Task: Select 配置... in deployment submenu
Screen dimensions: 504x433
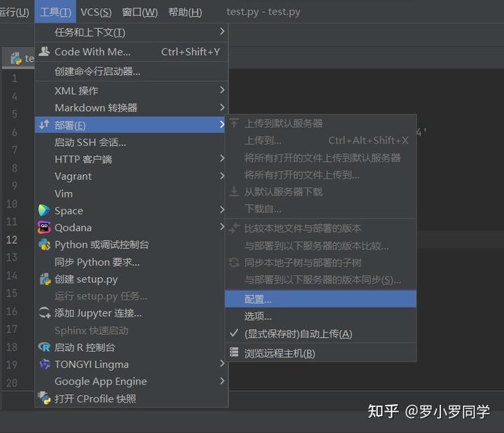Action: coord(258,299)
